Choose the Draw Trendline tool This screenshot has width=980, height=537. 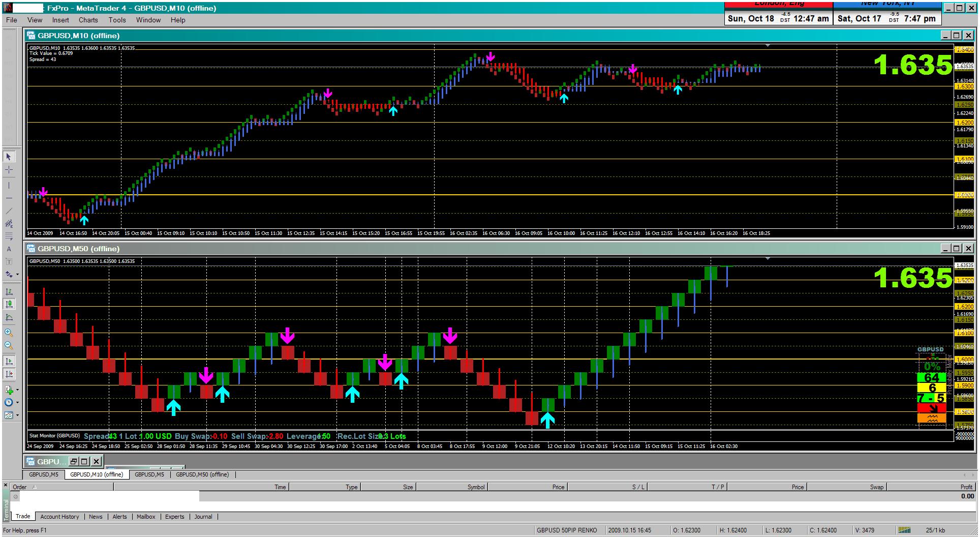click(x=9, y=211)
